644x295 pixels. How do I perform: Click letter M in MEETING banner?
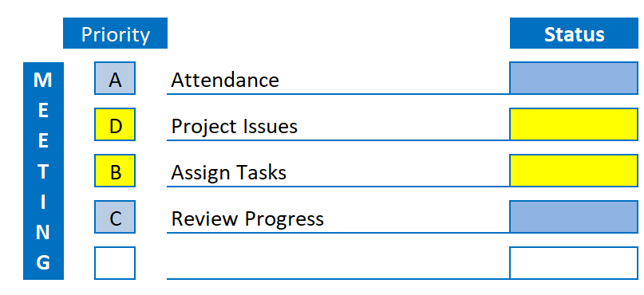(x=43, y=80)
